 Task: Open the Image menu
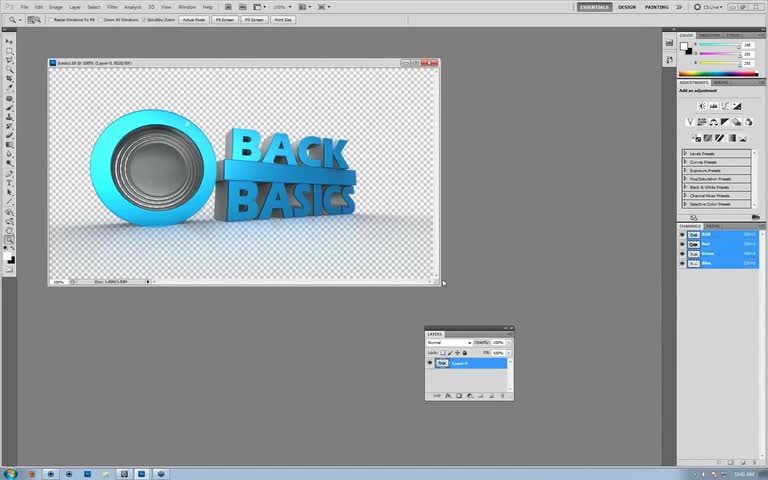pos(55,7)
